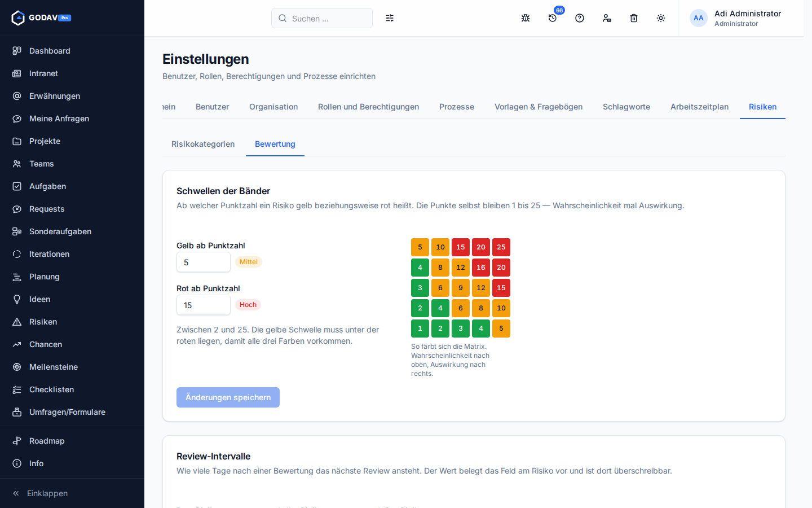The width and height of the screenshot is (812, 508).
Task: Click the help question mark icon
Action: point(580,18)
